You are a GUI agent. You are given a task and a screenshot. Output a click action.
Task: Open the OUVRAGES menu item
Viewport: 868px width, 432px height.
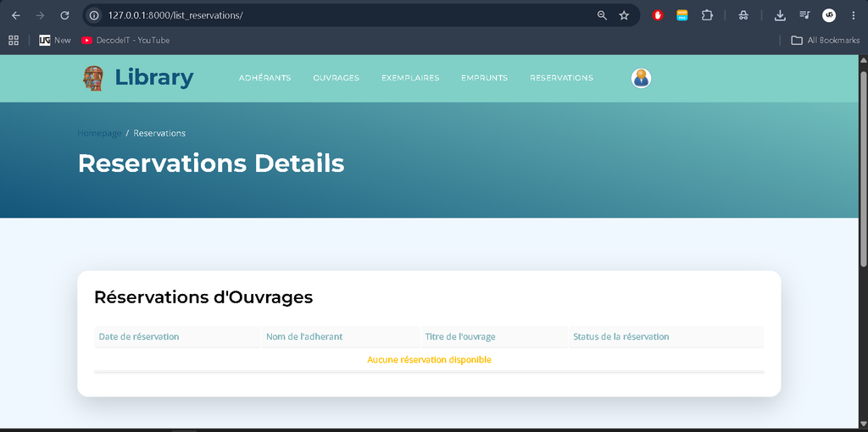tap(336, 78)
